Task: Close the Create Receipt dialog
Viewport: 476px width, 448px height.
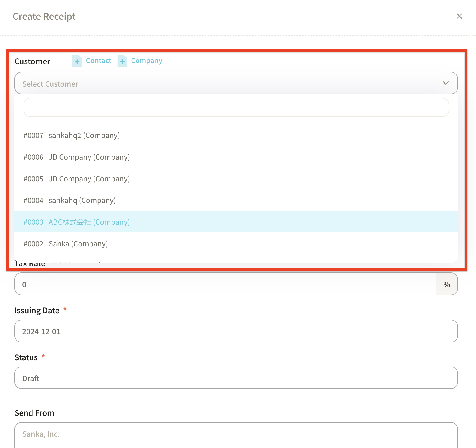Action: coord(459,16)
